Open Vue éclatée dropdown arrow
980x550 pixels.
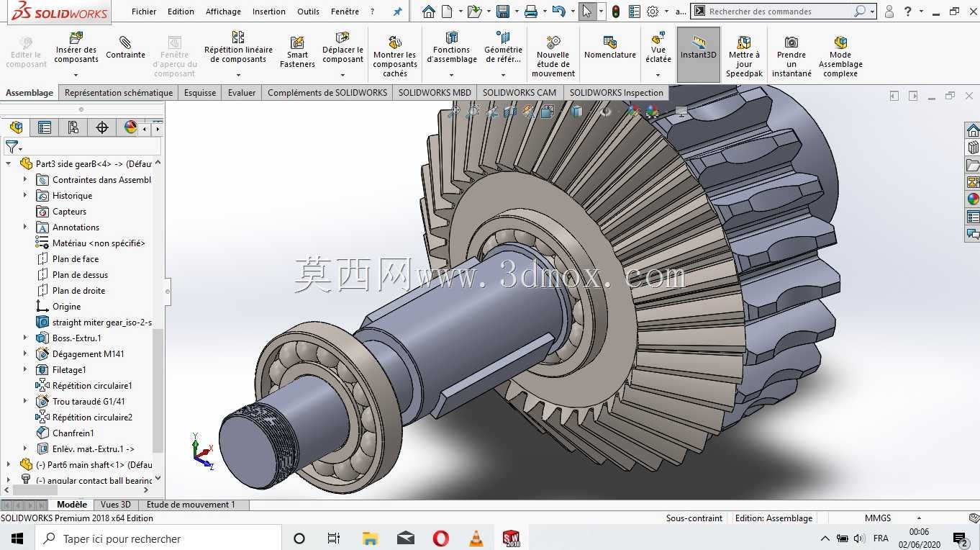click(x=658, y=75)
